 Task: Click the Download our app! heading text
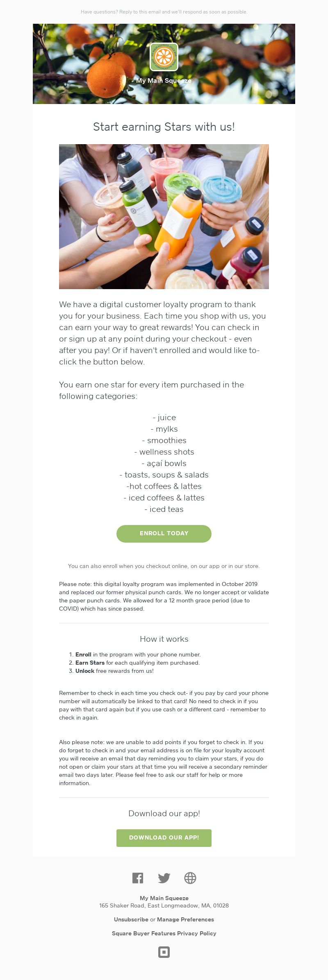click(x=164, y=813)
